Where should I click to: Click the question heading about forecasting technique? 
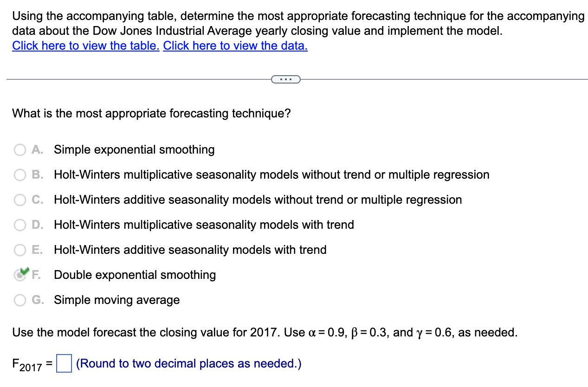click(x=152, y=113)
